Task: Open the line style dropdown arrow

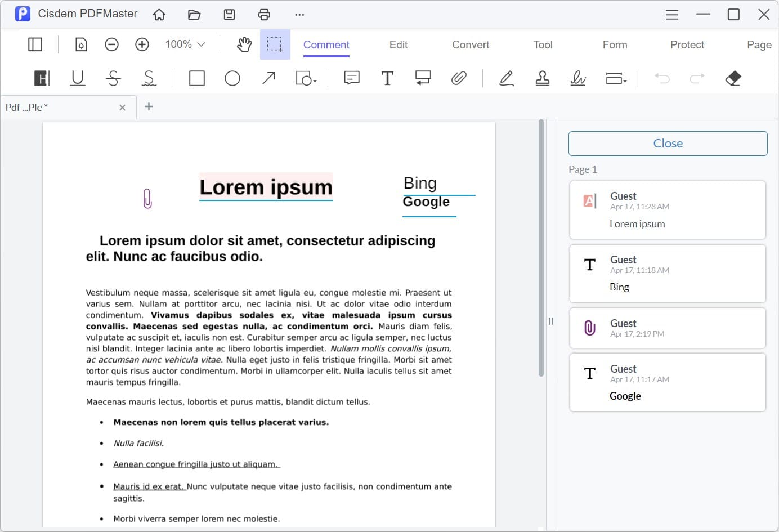Action: coord(625,82)
